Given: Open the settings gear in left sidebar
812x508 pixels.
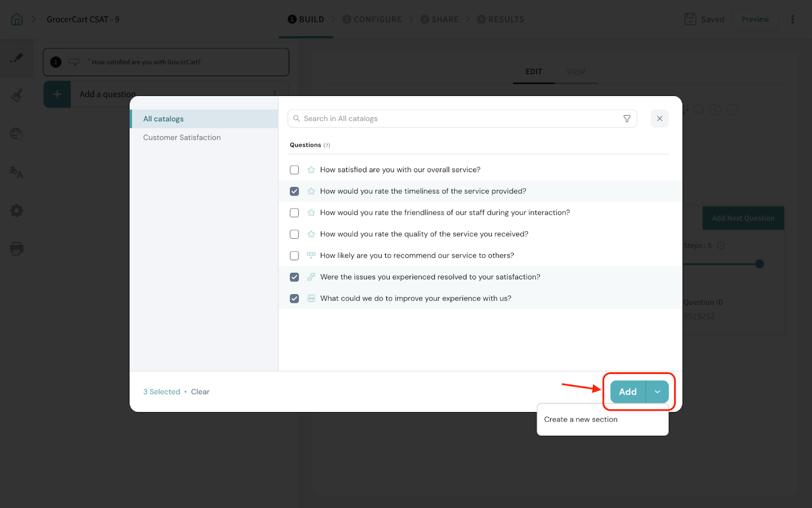Looking at the screenshot, I should pos(16,210).
